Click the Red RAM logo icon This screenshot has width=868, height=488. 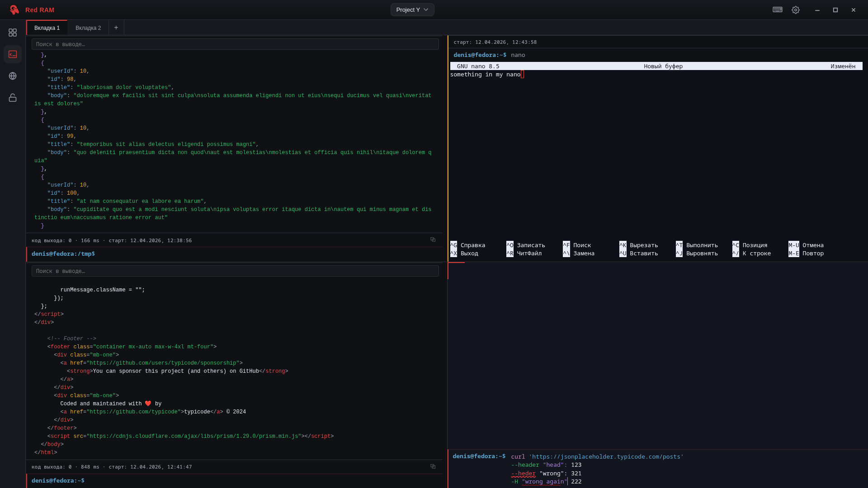coord(14,10)
